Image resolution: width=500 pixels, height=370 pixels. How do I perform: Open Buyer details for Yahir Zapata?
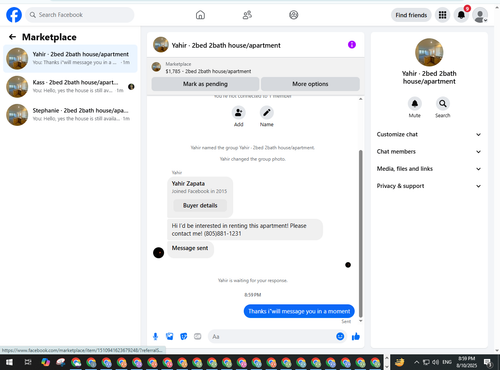pos(200,205)
